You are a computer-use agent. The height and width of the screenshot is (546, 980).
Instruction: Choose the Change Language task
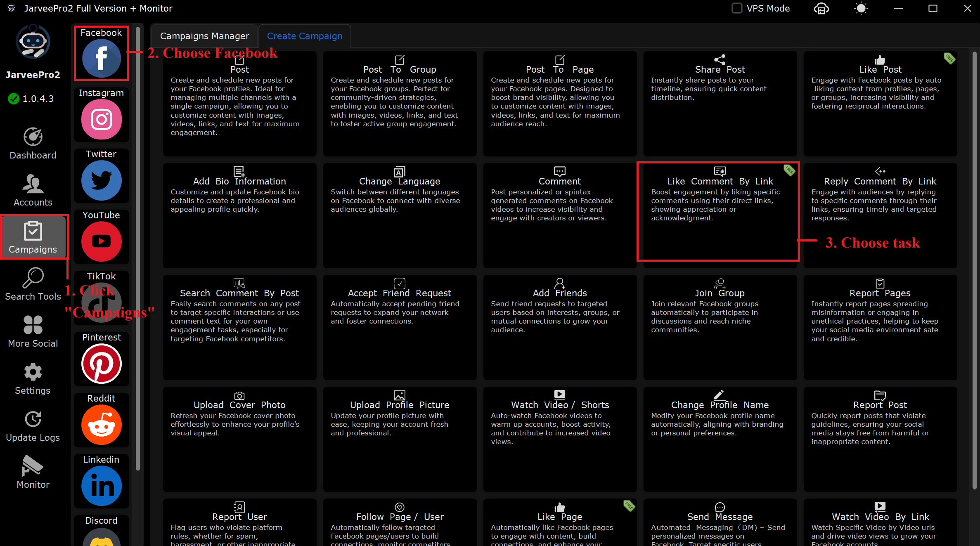tap(400, 215)
